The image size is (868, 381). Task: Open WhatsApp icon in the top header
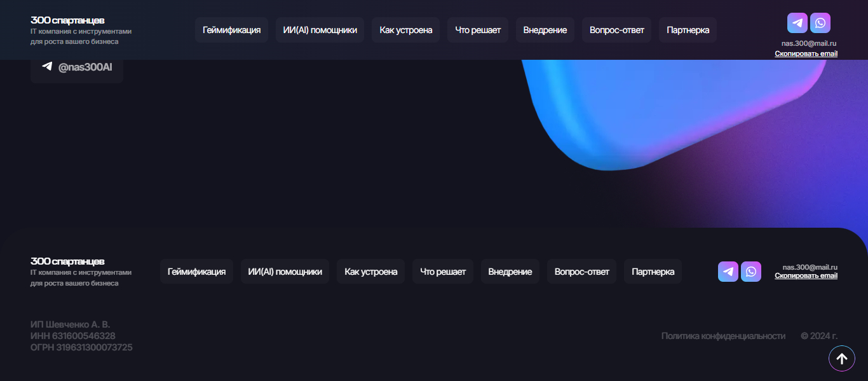click(x=820, y=23)
